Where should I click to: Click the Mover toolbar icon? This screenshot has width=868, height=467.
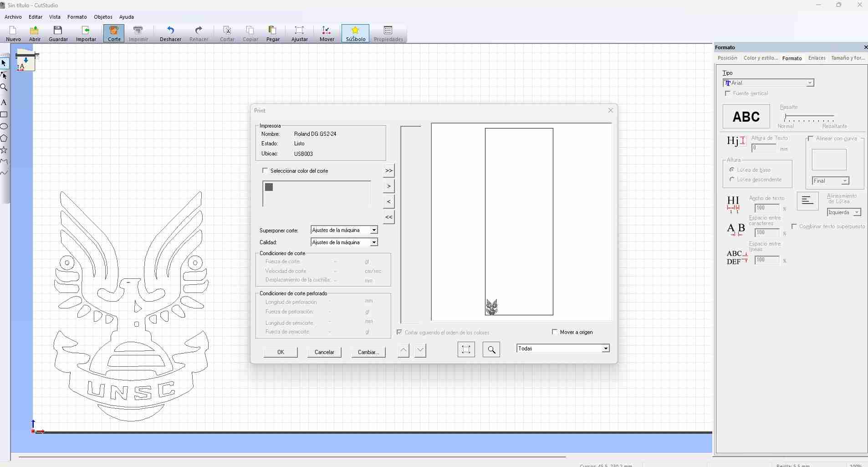(327, 34)
